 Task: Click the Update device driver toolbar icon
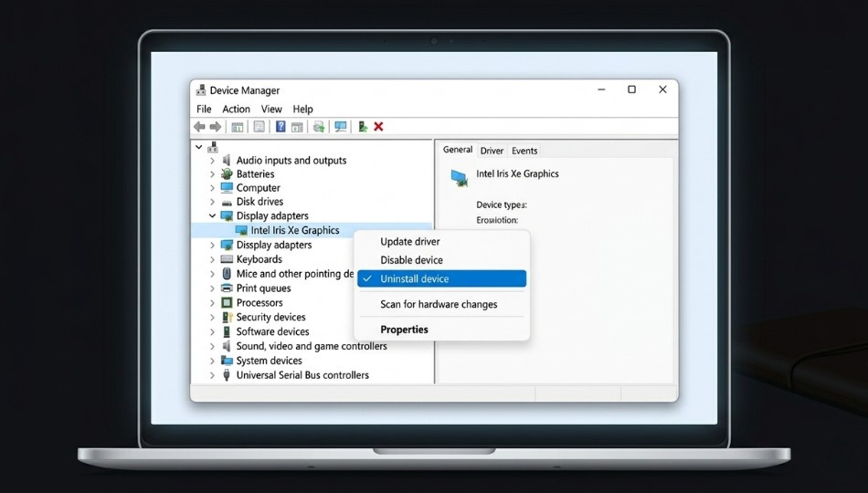point(319,127)
